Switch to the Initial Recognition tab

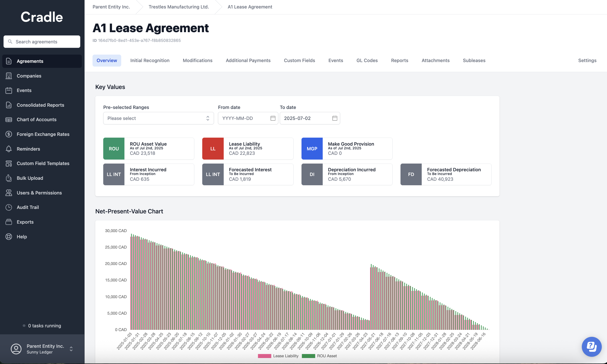(x=150, y=60)
